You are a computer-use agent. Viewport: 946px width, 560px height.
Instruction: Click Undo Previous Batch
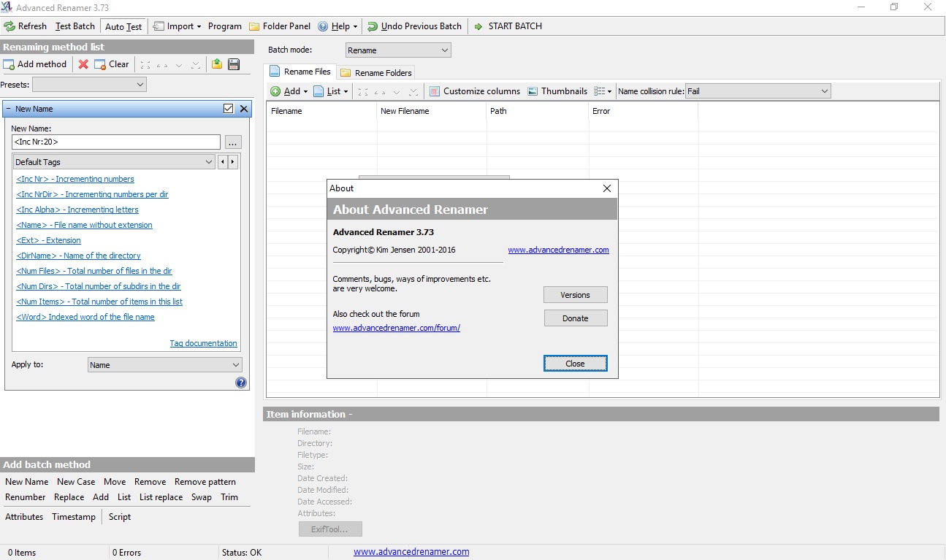[414, 26]
